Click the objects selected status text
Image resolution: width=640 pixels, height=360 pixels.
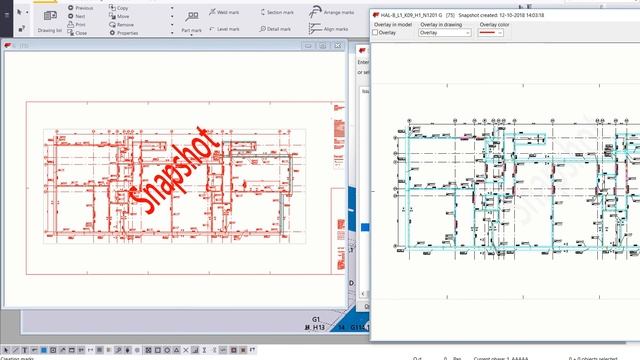coord(593,358)
